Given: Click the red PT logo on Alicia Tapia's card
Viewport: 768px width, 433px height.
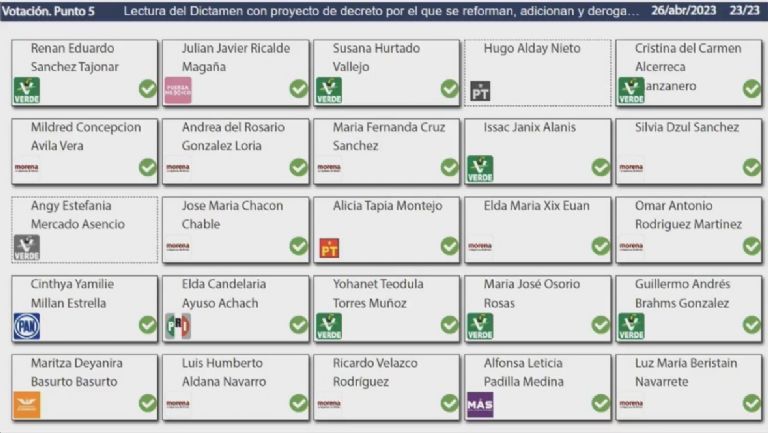Looking at the screenshot, I should (x=329, y=248).
